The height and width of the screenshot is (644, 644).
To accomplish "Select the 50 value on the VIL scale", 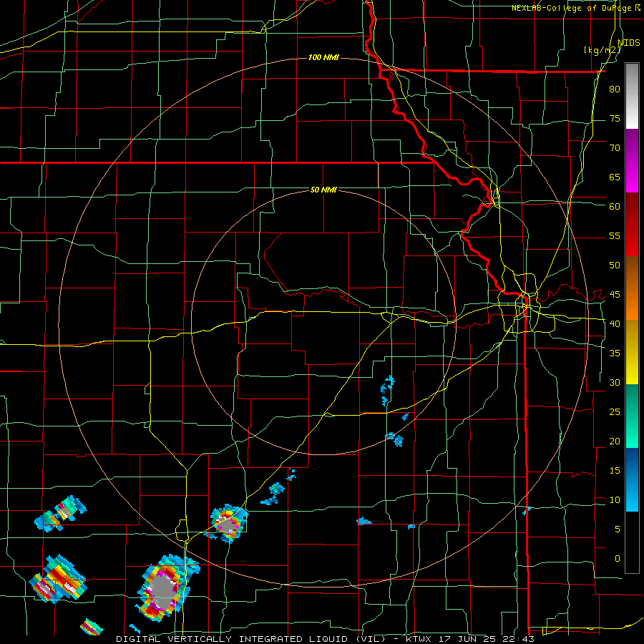I will coord(615,265).
